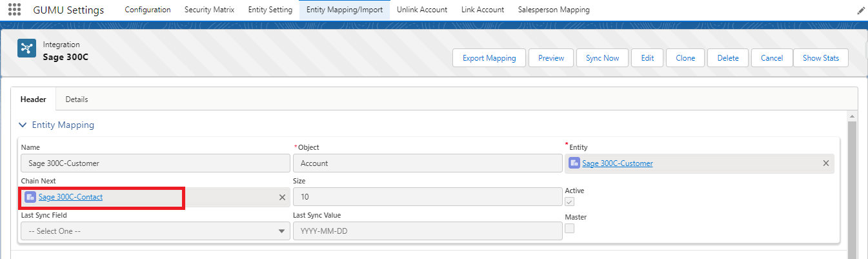Click the pencil edit icon at top right

[x=861, y=10]
